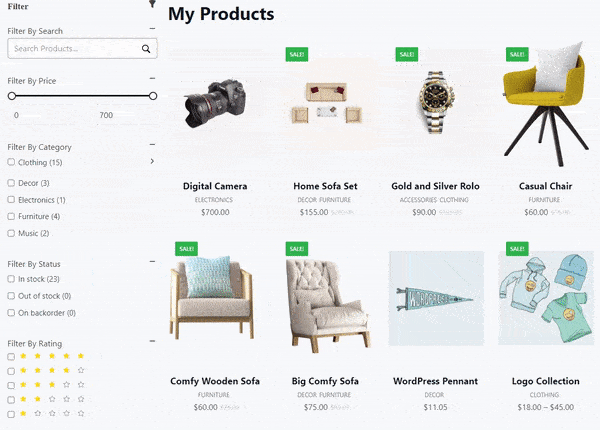Check the Clothing category checkbox
Viewport: 600px width, 430px height.
point(11,162)
